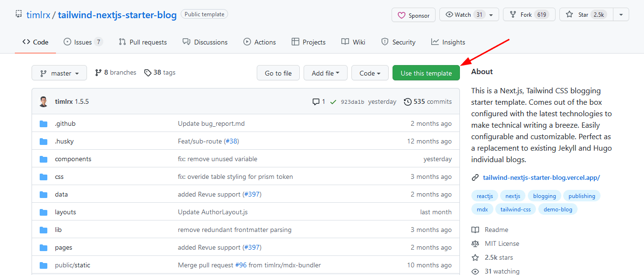Open commit 'Update AuthorLayout.js'
The image size is (644, 275).
pos(213,212)
